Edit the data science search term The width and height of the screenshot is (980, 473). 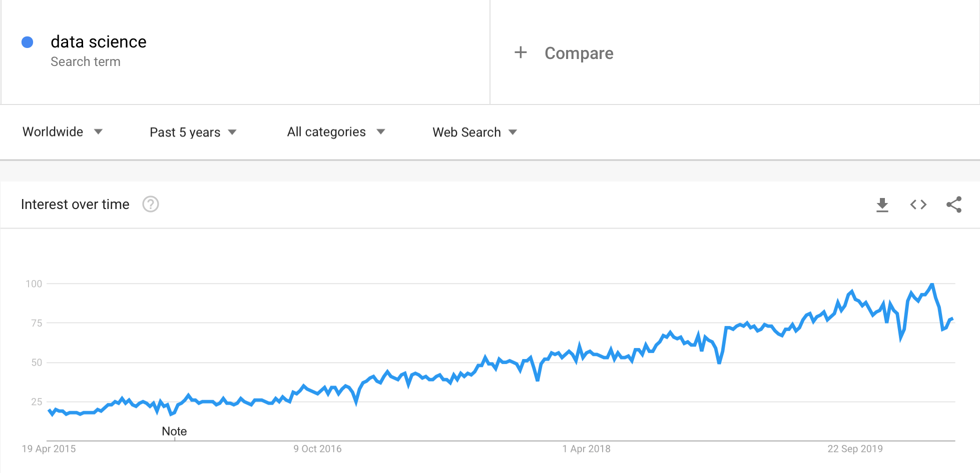[x=99, y=41]
